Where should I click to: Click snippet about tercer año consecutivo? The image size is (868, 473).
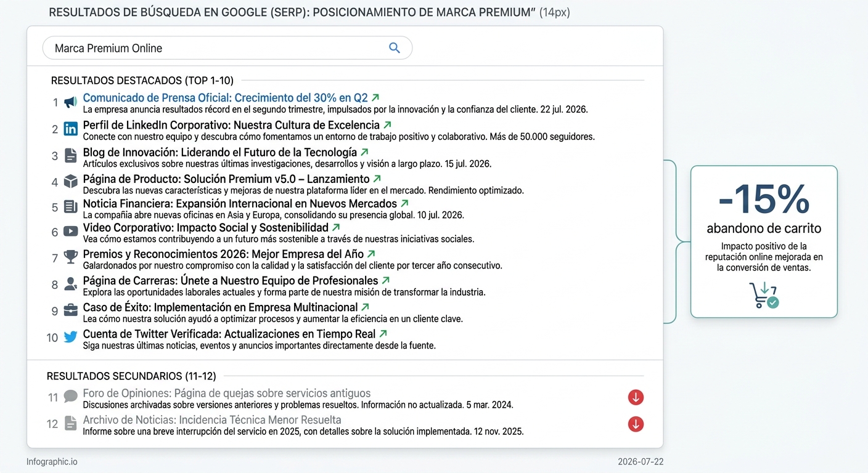point(292,265)
